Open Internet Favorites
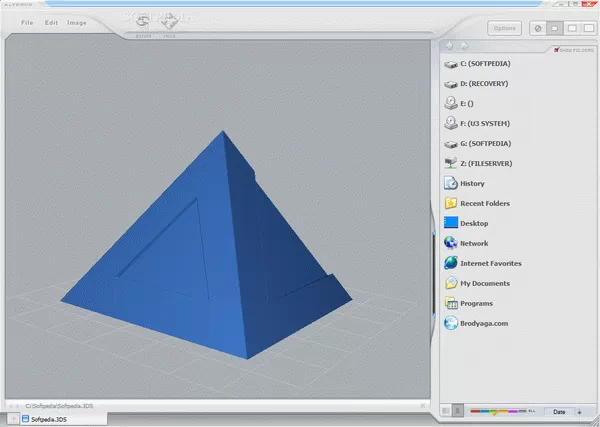The height and width of the screenshot is (427, 600). [x=490, y=263]
